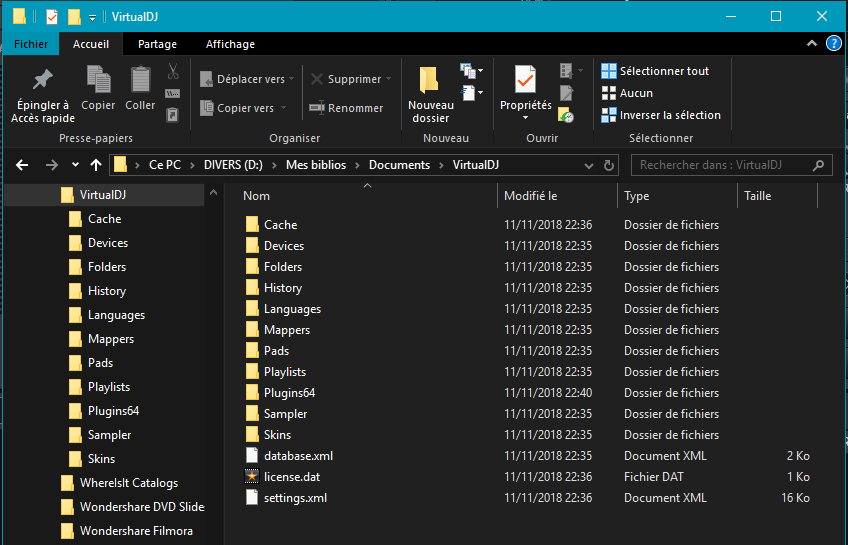Click the quick access properties icon in the title bar

tap(51, 17)
